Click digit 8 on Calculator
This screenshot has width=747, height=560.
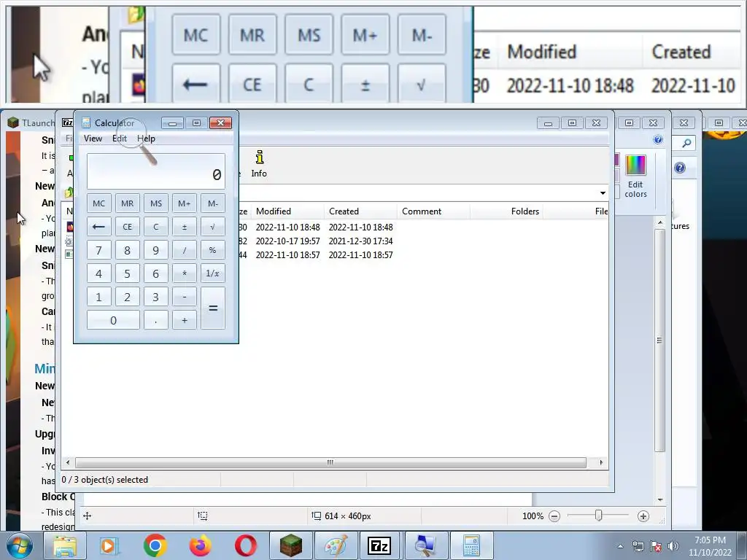tap(127, 250)
